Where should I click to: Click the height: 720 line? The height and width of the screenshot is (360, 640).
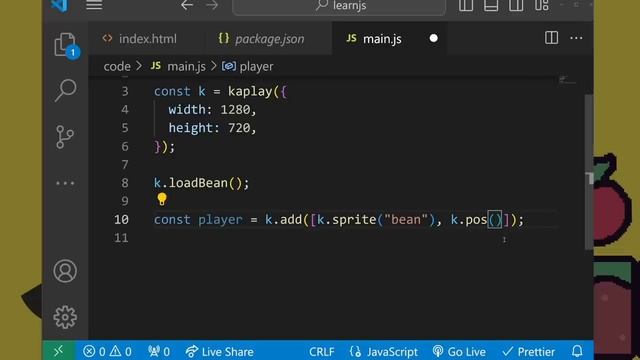(x=212, y=128)
